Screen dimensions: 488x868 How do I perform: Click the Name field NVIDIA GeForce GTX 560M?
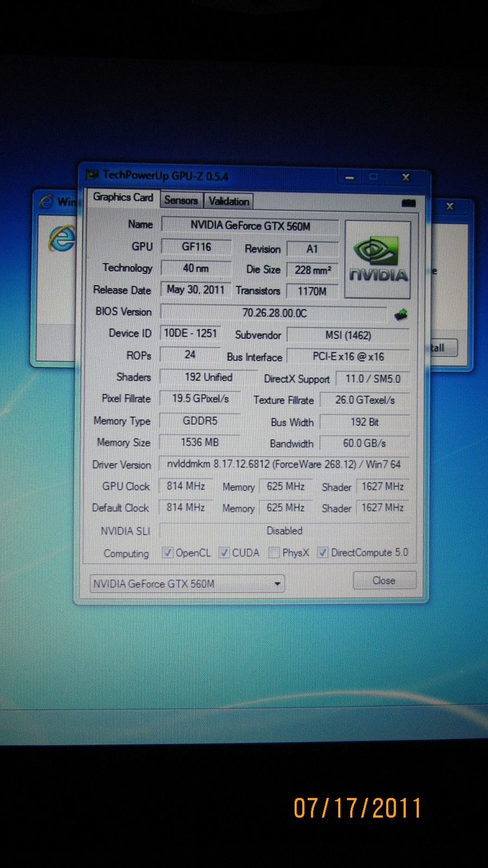pos(250,226)
